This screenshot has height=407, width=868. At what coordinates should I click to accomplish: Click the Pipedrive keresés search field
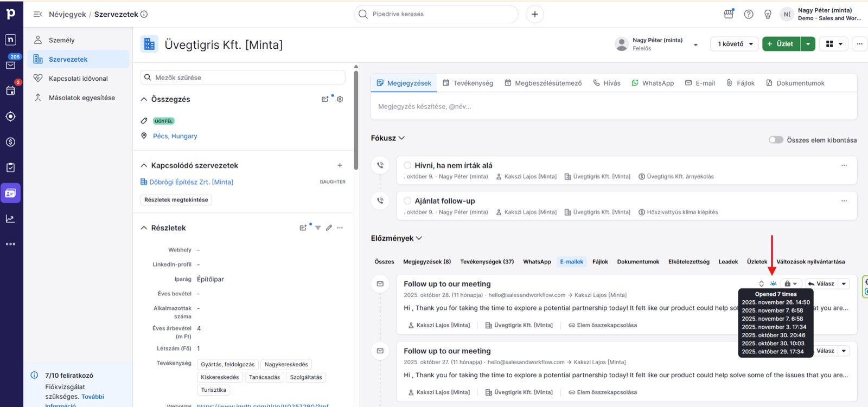point(436,14)
